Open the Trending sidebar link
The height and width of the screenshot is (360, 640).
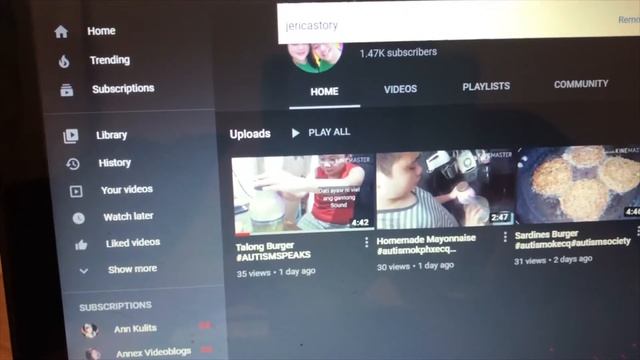click(110, 60)
